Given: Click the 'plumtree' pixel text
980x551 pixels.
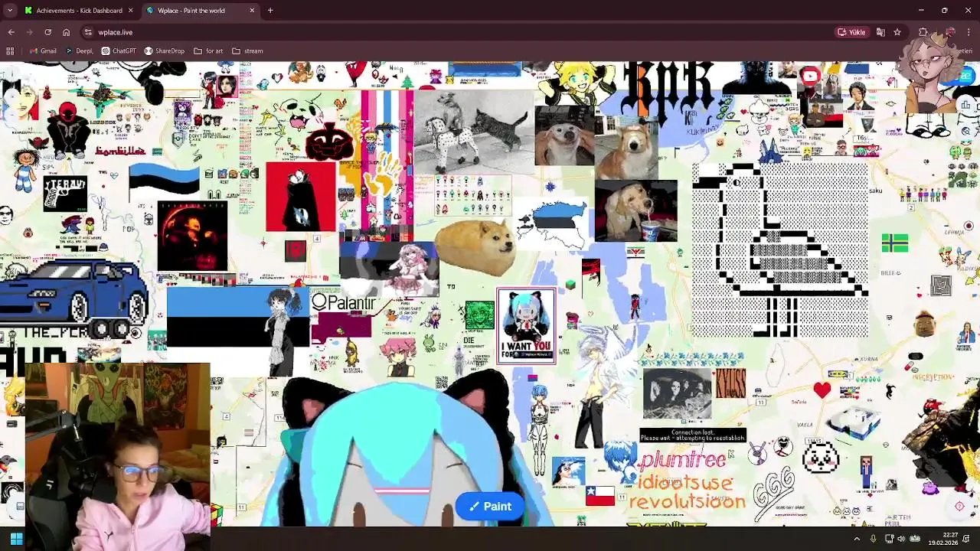Looking at the screenshot, I should click(x=683, y=459).
